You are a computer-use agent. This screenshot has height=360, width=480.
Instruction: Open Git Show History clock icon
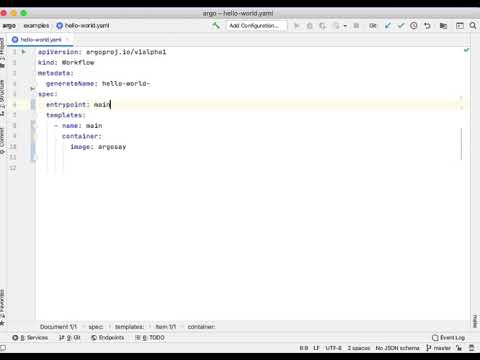pyautogui.click(x=414, y=26)
